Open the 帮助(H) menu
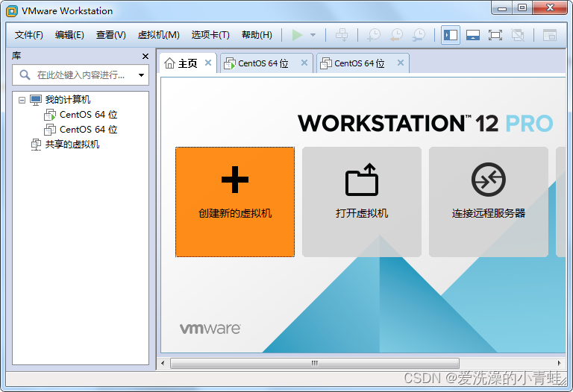 [257, 35]
